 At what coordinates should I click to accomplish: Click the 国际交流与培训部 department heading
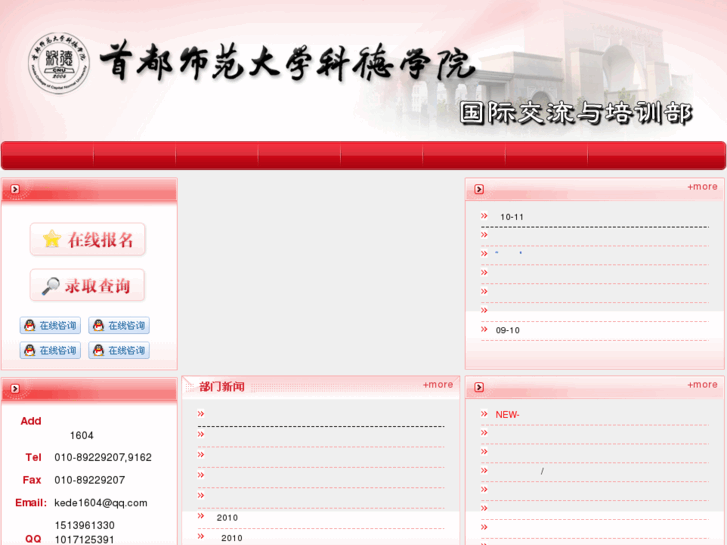(x=576, y=113)
